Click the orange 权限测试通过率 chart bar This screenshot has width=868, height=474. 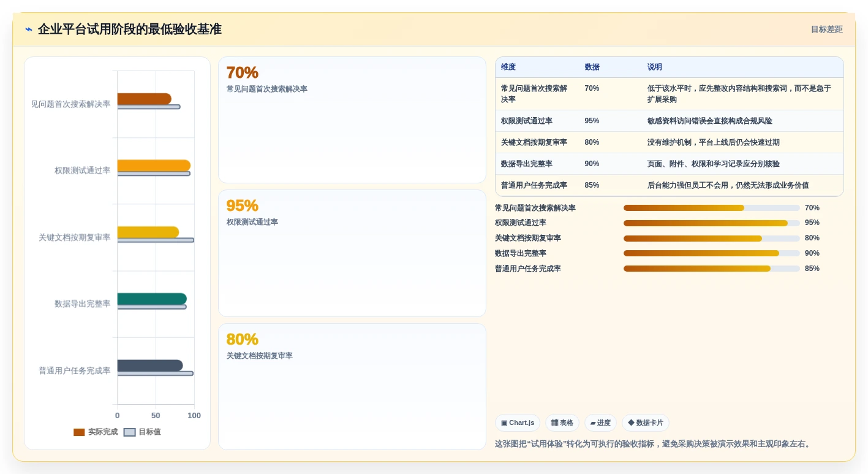click(x=154, y=166)
